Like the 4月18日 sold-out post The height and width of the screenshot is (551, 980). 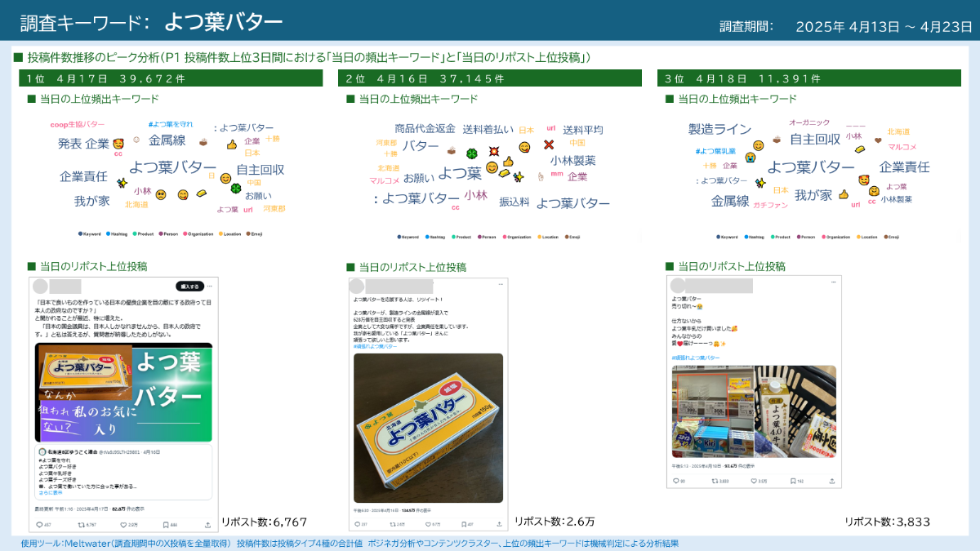tap(753, 481)
